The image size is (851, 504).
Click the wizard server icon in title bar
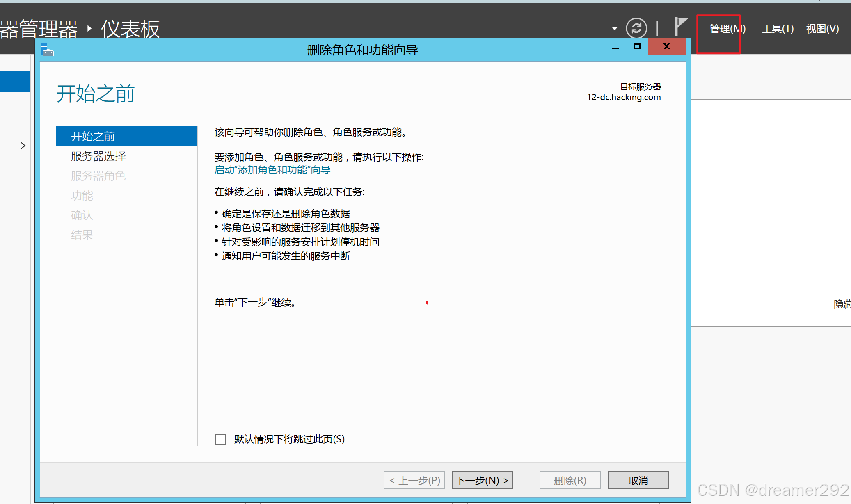point(47,50)
